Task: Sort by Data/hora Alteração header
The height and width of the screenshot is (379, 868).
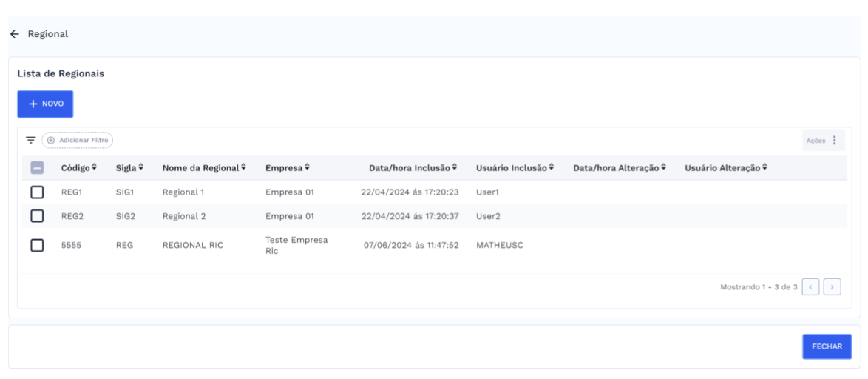Action: click(x=620, y=168)
